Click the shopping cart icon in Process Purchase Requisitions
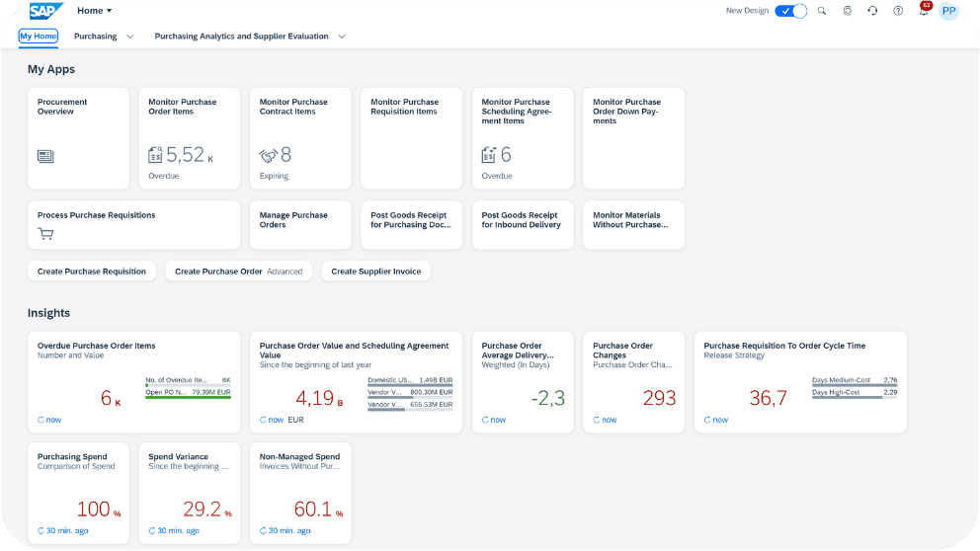Image resolution: width=980 pixels, height=551 pixels. click(x=45, y=234)
